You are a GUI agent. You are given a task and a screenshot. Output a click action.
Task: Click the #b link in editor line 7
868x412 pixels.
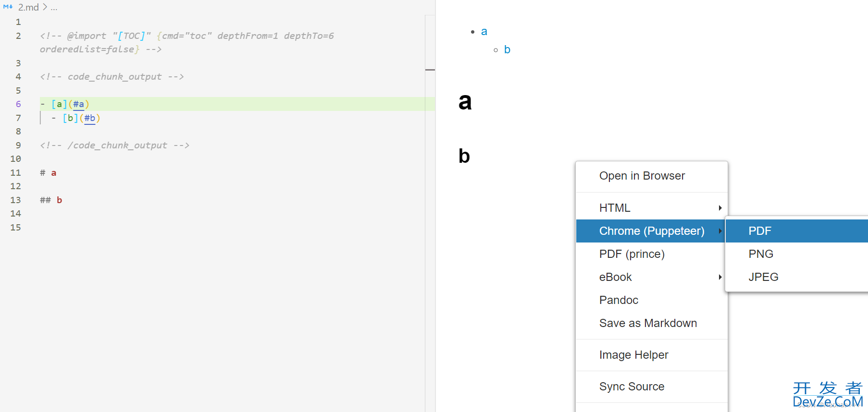90,118
